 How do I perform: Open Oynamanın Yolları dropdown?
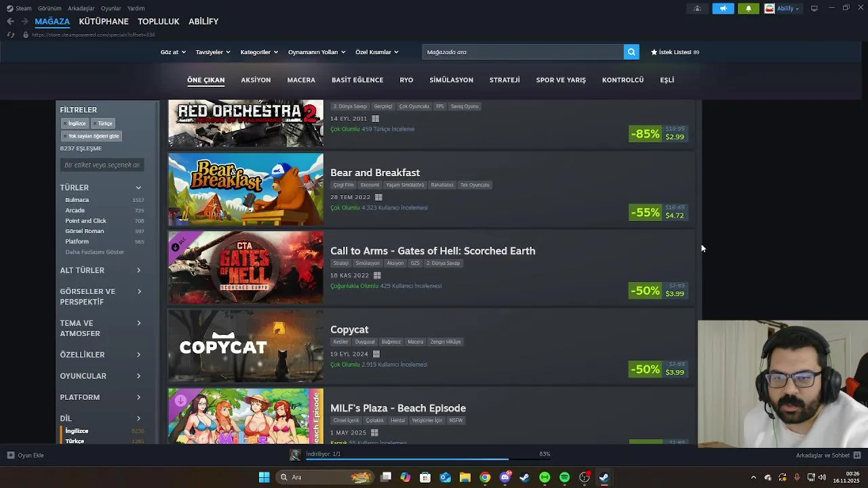point(317,52)
